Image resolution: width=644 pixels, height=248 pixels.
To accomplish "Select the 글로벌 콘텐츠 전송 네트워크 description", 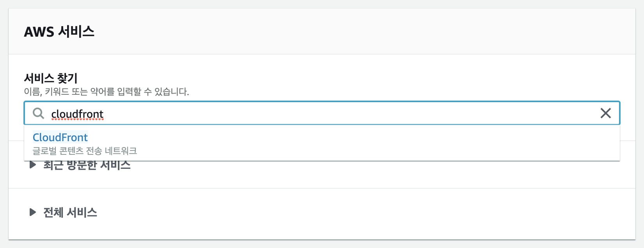I will pos(85,151).
